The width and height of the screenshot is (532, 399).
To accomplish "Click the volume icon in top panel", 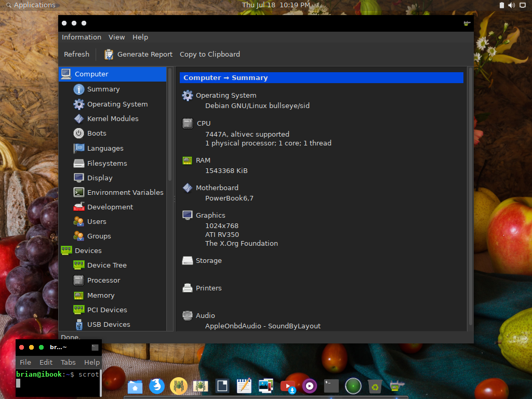I will (511, 5).
